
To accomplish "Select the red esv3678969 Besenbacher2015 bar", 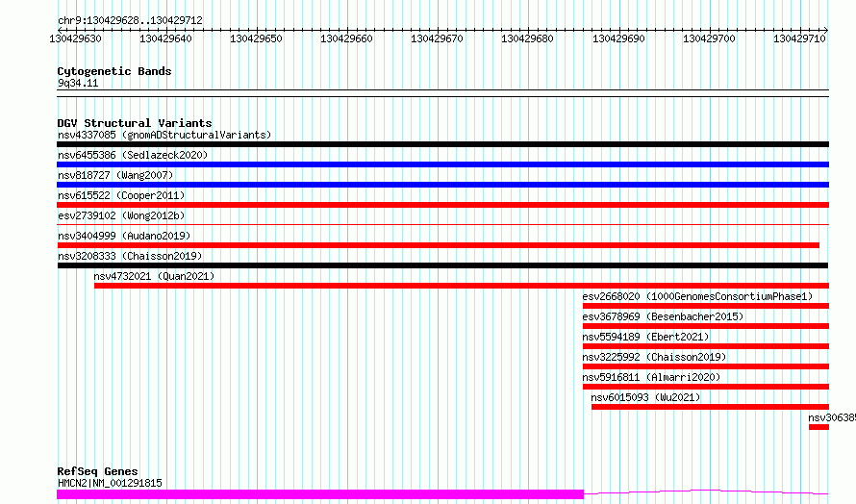I will click(706, 326).
